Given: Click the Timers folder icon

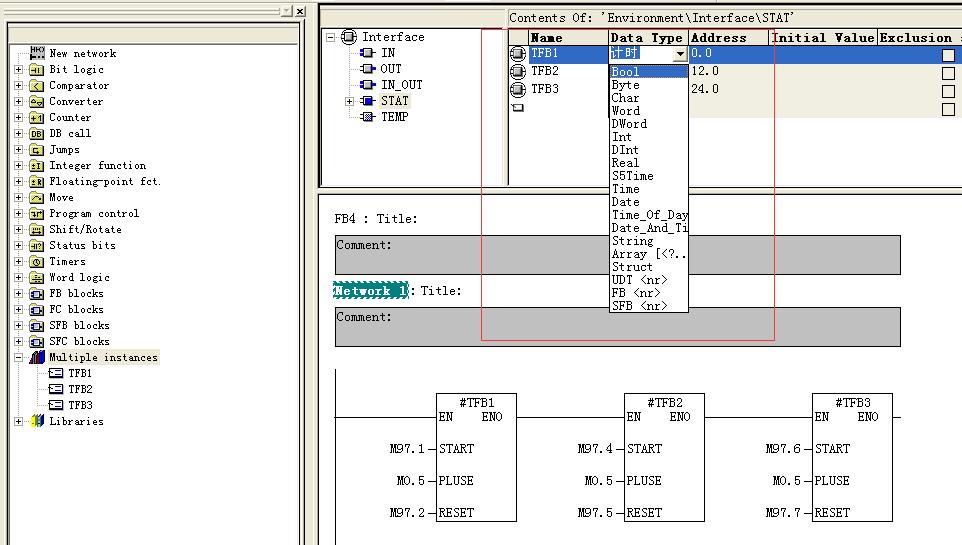Looking at the screenshot, I should (37, 262).
